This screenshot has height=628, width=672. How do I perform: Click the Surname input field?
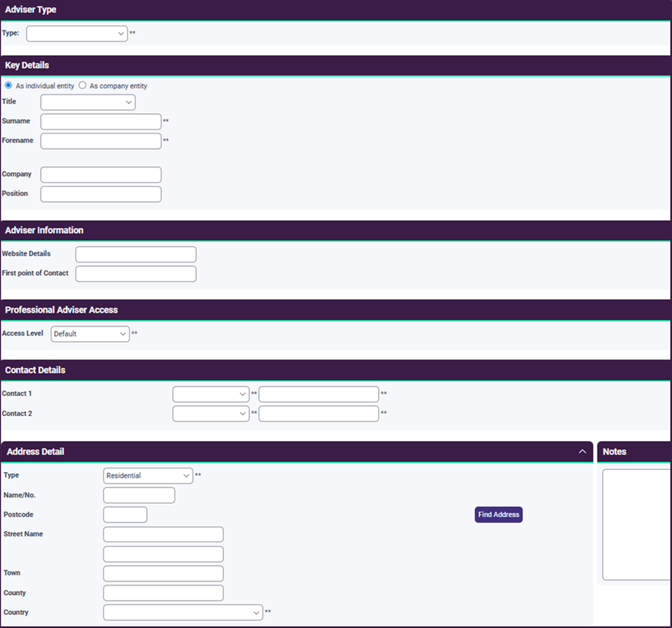tap(101, 122)
